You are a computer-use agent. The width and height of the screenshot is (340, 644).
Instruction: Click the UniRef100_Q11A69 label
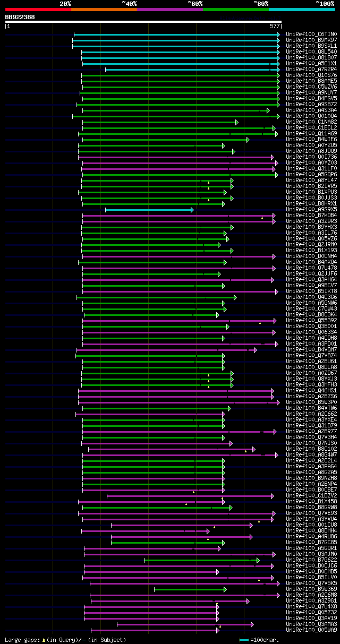click(311, 134)
